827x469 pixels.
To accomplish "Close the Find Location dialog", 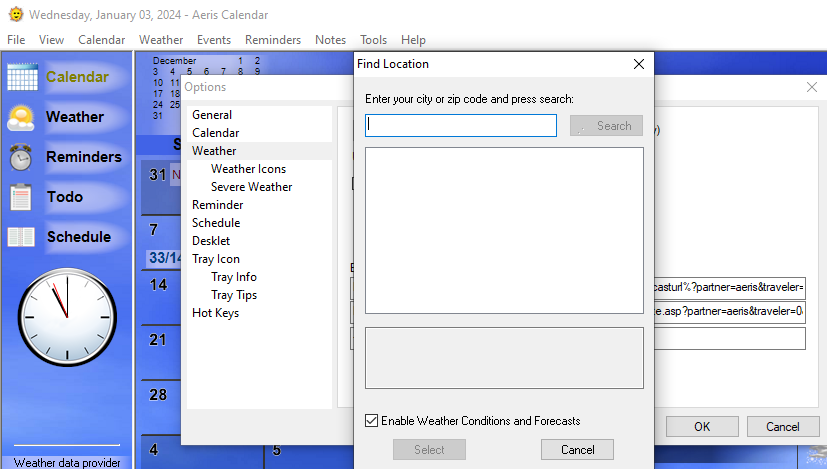I will click(639, 64).
